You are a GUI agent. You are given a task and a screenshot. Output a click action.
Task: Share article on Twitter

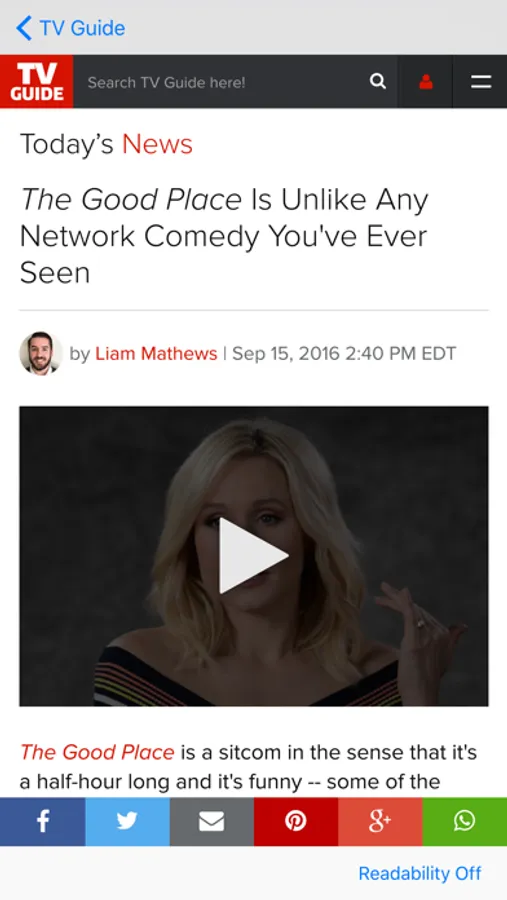[x=127, y=821]
